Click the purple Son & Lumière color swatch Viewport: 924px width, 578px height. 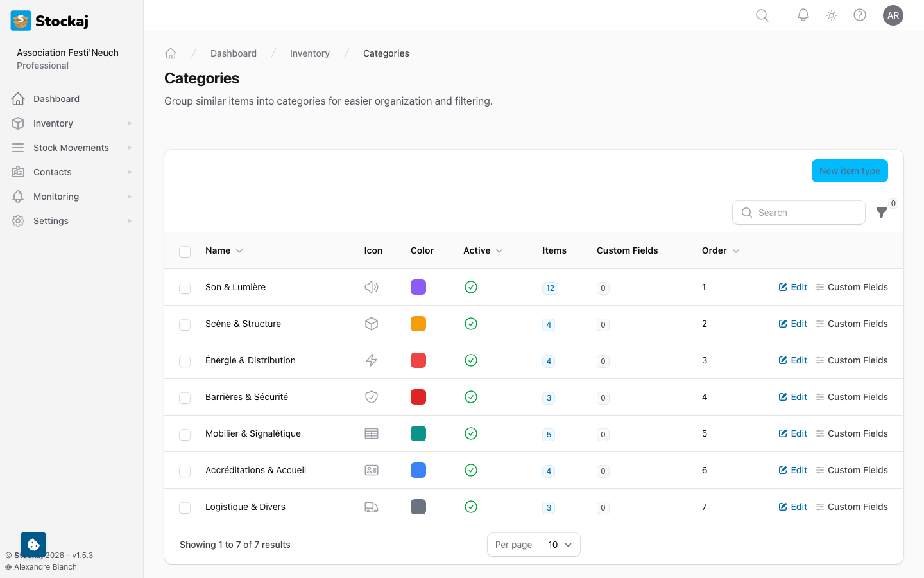(418, 287)
